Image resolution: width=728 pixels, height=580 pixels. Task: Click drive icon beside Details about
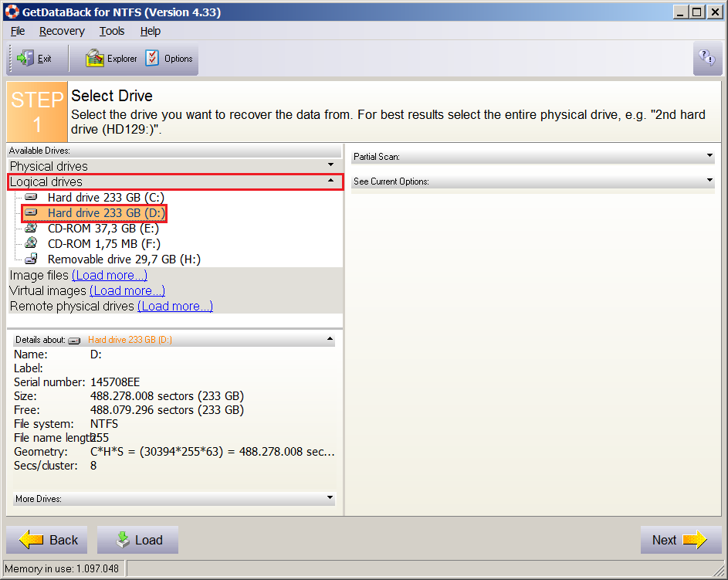[74, 341]
